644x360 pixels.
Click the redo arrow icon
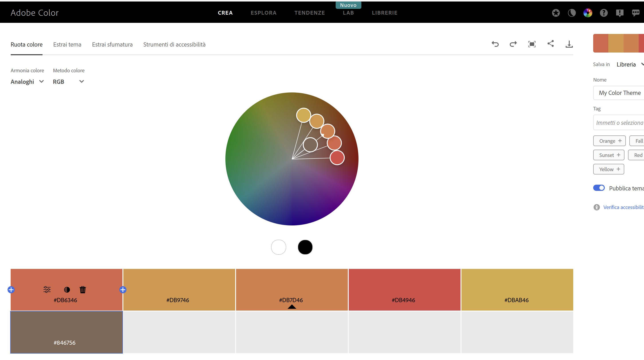pyautogui.click(x=513, y=44)
